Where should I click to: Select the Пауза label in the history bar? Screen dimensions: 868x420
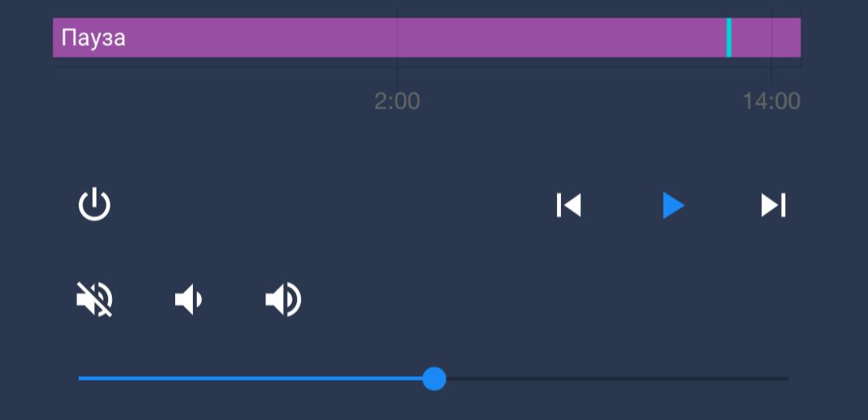93,38
